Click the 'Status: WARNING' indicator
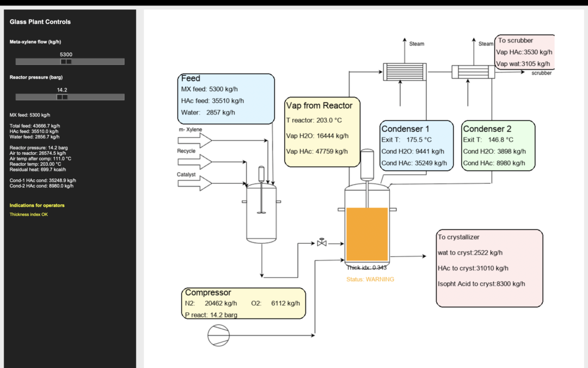 (x=370, y=279)
